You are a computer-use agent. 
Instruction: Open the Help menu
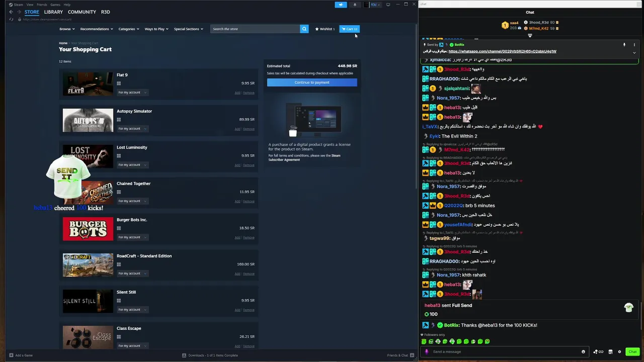click(x=67, y=5)
